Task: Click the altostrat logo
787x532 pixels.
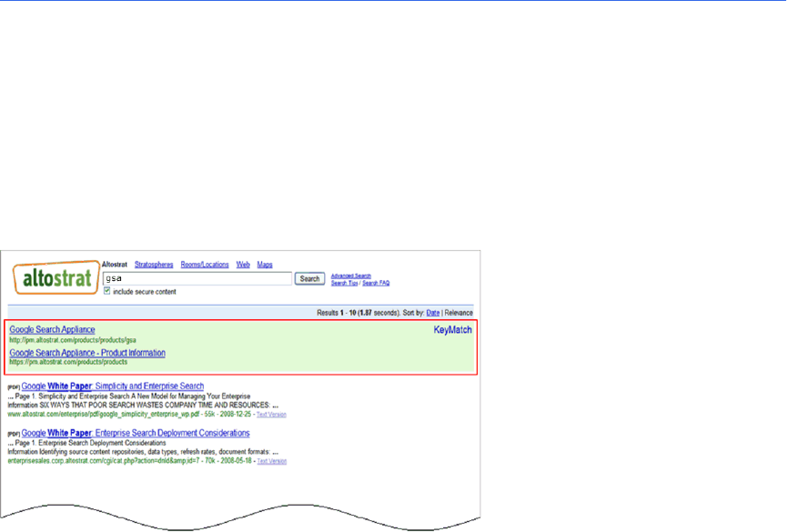Action: click(56, 277)
